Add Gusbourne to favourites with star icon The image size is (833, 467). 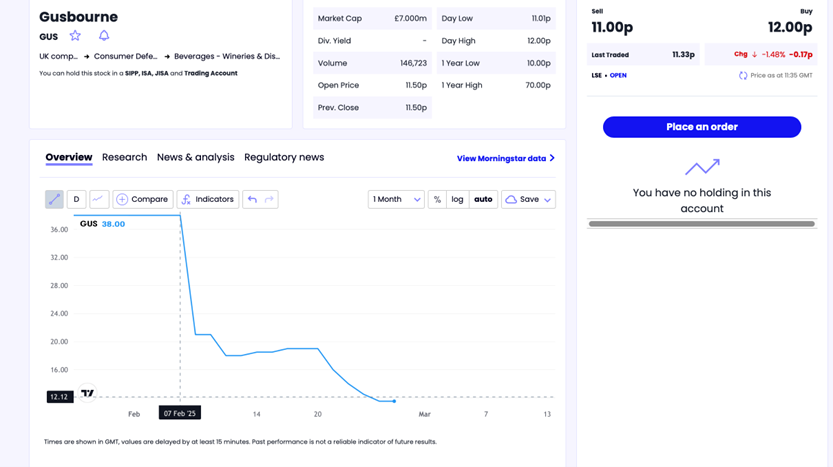click(75, 36)
